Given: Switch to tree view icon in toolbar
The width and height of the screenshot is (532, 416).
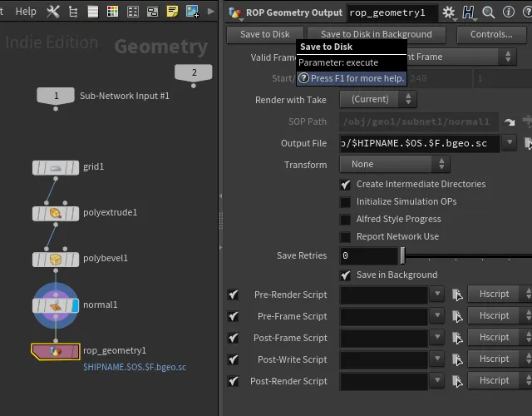Looking at the screenshot, I should point(73,12).
